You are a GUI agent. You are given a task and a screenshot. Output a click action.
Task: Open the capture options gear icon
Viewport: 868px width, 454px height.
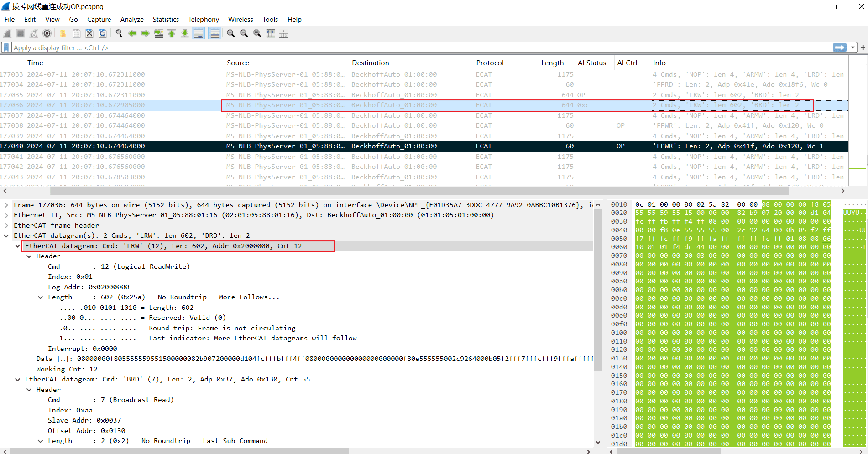coord(47,33)
